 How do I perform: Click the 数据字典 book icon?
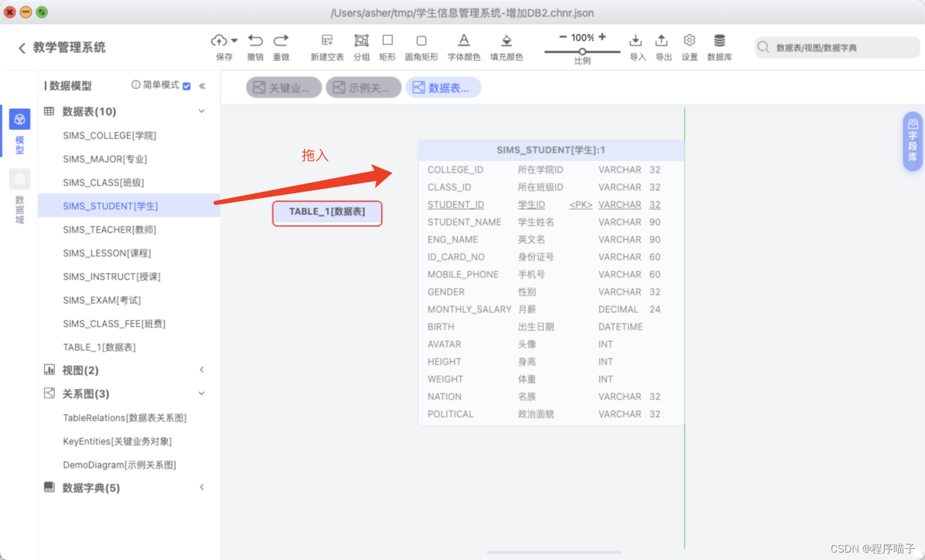49,487
